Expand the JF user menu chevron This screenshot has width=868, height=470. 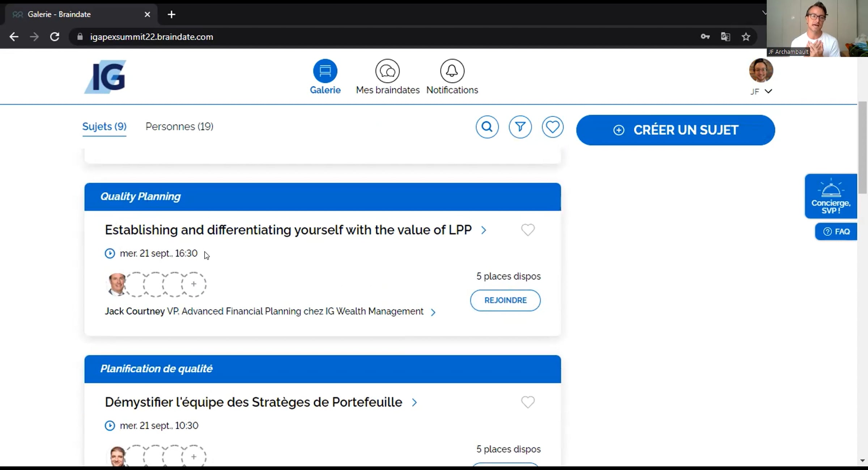(769, 91)
